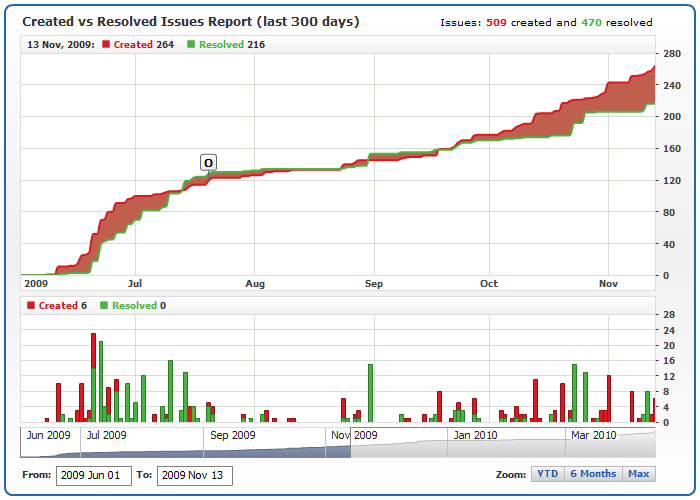Select Mar 2010 in the range navigator

pyautogui.click(x=592, y=435)
